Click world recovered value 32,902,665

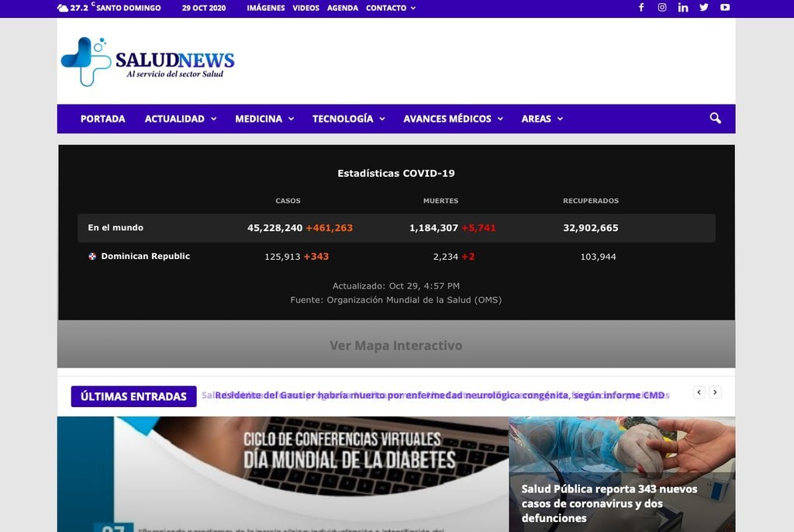coord(590,228)
